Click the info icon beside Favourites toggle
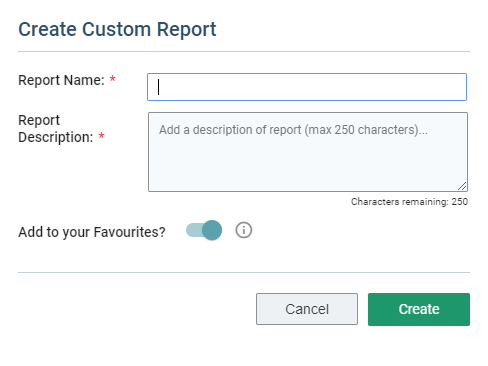488x366 pixels. 244,230
